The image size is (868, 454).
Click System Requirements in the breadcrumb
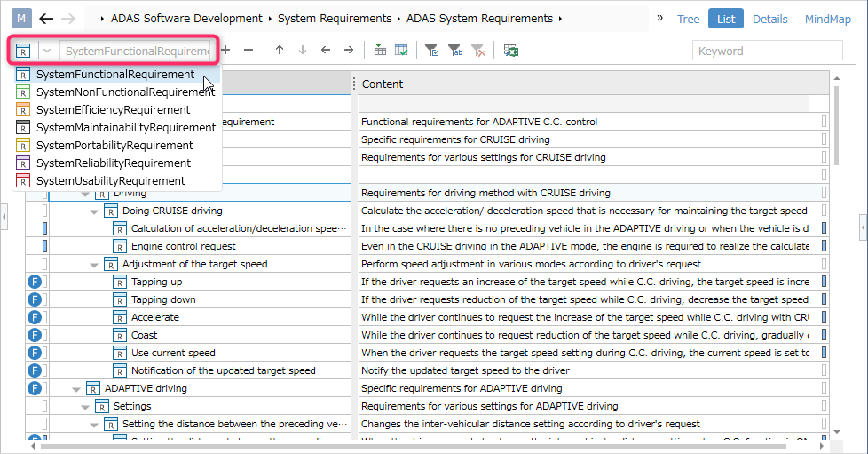pos(335,19)
